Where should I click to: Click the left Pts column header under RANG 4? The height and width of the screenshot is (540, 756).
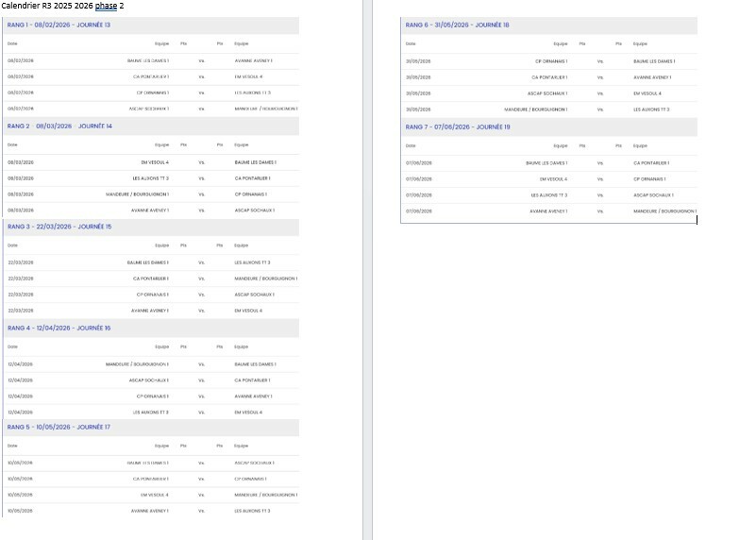[x=184, y=346]
